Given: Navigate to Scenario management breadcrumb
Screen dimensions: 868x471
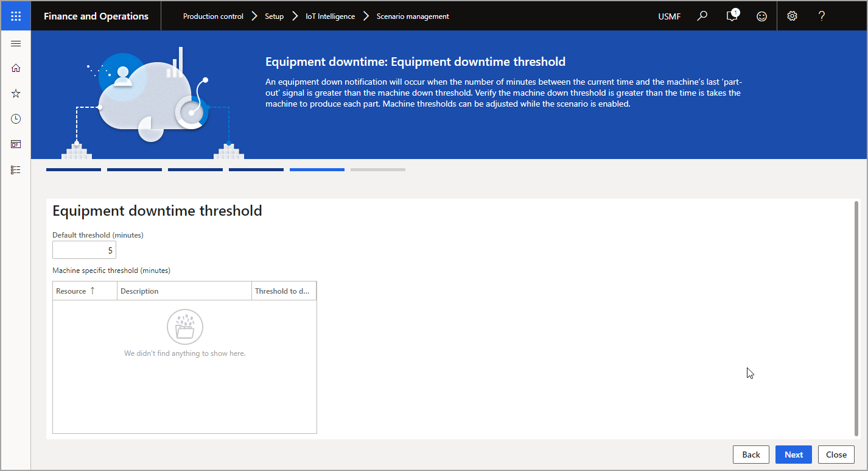Looking at the screenshot, I should pos(413,16).
